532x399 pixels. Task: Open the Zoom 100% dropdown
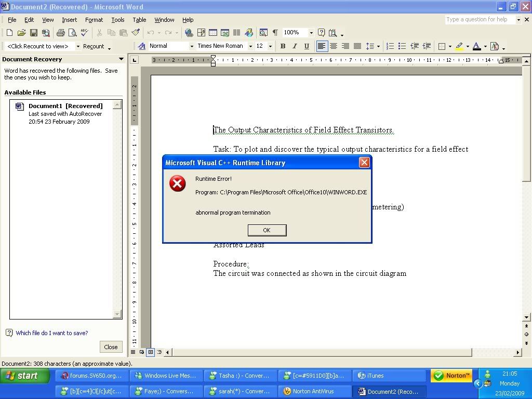(311, 33)
